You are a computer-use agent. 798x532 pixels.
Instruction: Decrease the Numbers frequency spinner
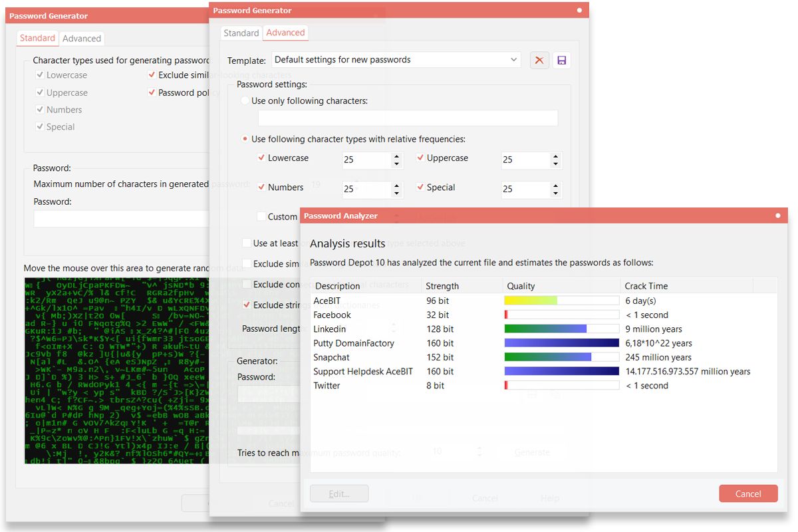pyautogui.click(x=397, y=194)
